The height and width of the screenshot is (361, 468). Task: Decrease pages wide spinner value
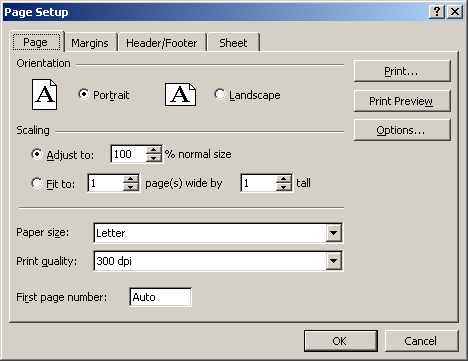(x=131, y=187)
